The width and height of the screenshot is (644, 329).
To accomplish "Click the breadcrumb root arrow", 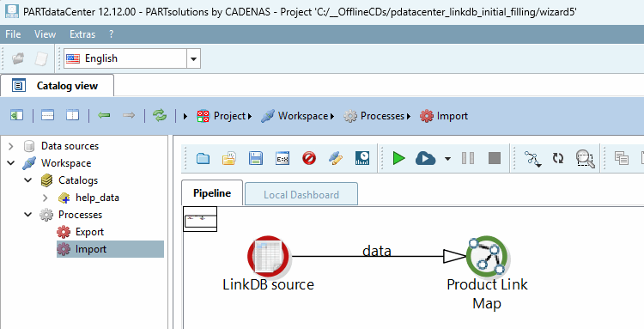I will coord(185,116).
